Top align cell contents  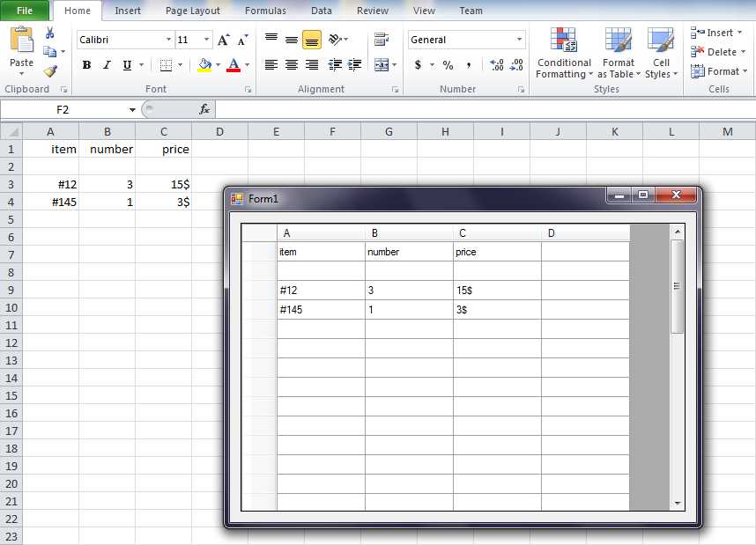[271, 39]
